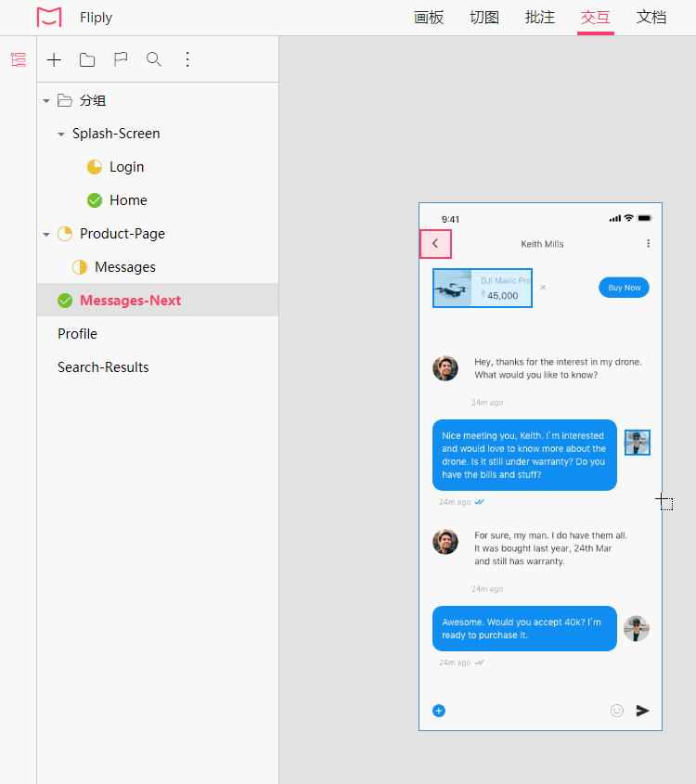Viewport: 696px width, 784px height.
Task: Collapse the Product-Page tree node
Action: click(x=46, y=234)
